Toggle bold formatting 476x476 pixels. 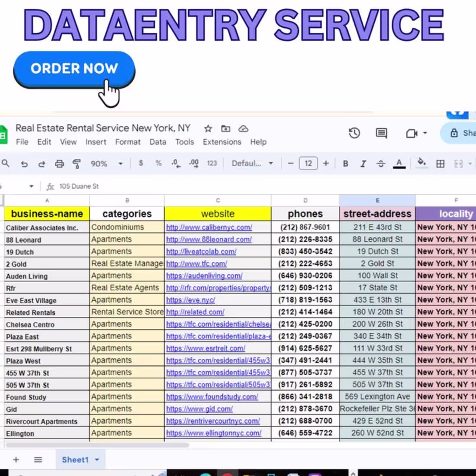coord(345,164)
